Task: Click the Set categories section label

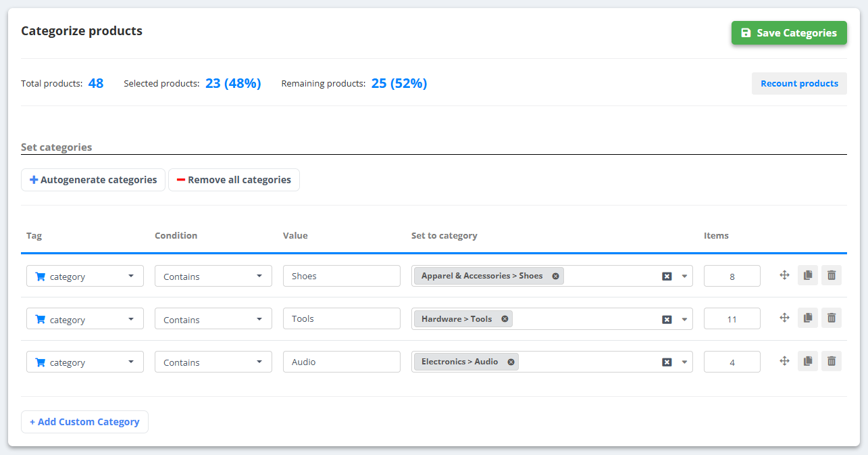Action: click(x=57, y=147)
